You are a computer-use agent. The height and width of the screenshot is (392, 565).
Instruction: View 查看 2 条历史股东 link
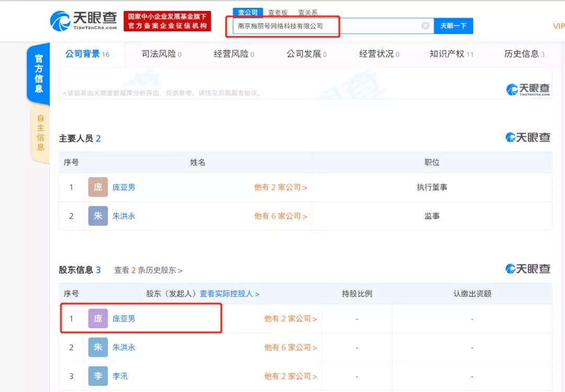(x=148, y=270)
